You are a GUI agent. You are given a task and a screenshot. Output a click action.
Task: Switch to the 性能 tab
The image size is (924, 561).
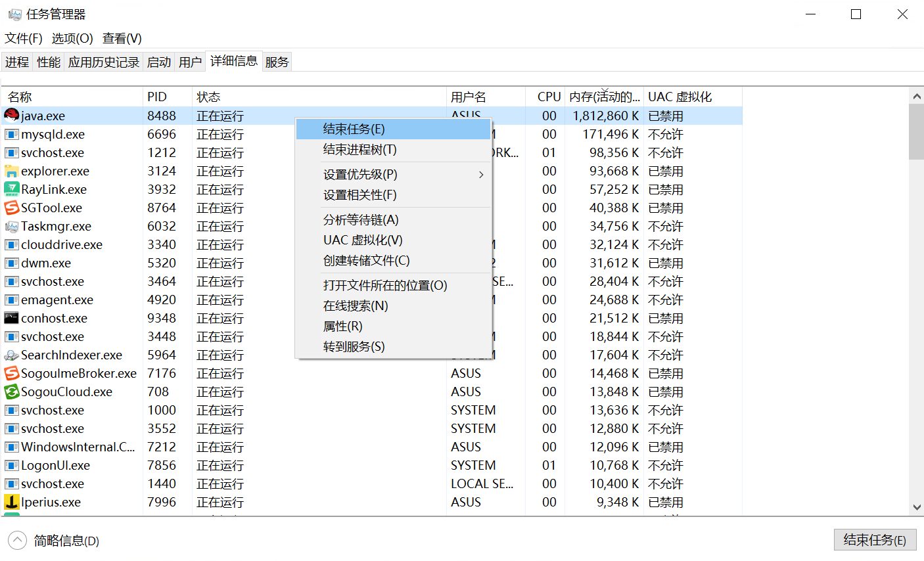[49, 62]
